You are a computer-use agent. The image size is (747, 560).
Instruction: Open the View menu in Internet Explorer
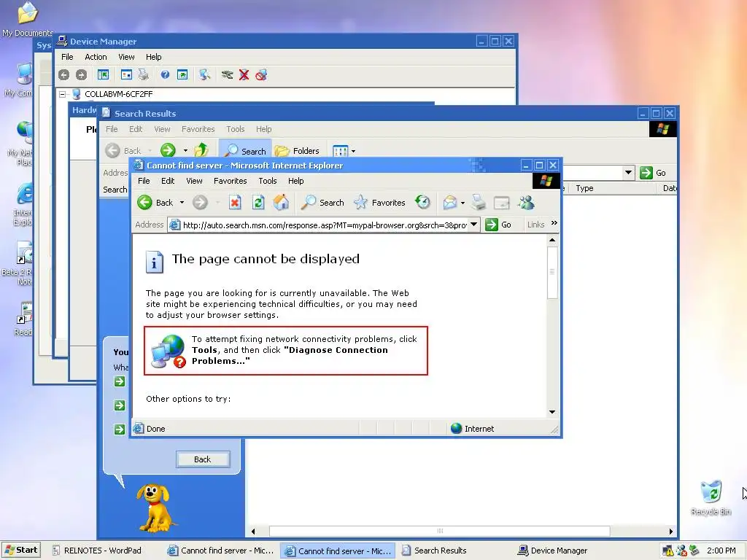(194, 181)
